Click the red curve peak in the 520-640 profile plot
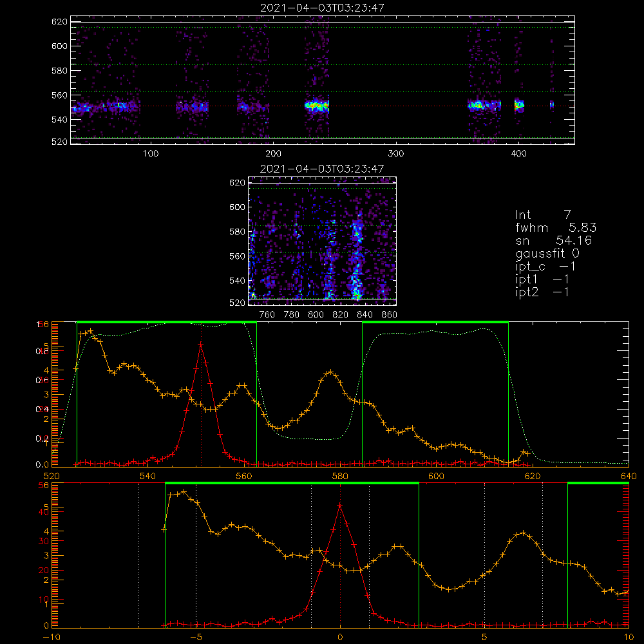Image resolution: width=644 pixels, height=644 pixels. tap(201, 343)
